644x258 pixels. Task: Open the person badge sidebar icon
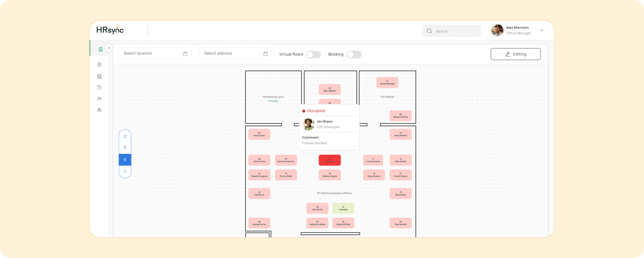(x=99, y=64)
